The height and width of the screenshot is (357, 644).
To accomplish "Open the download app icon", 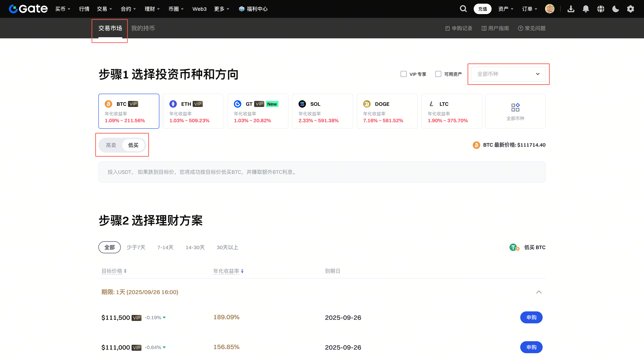I will coord(571,9).
